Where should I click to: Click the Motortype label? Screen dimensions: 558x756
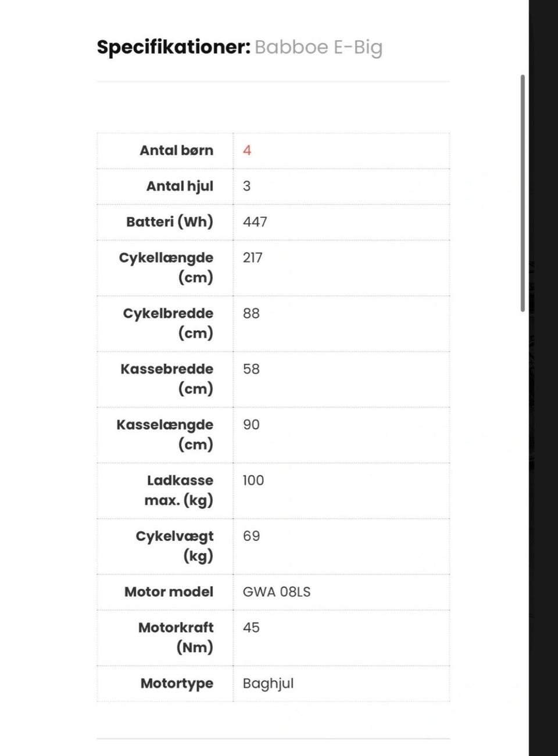(177, 683)
